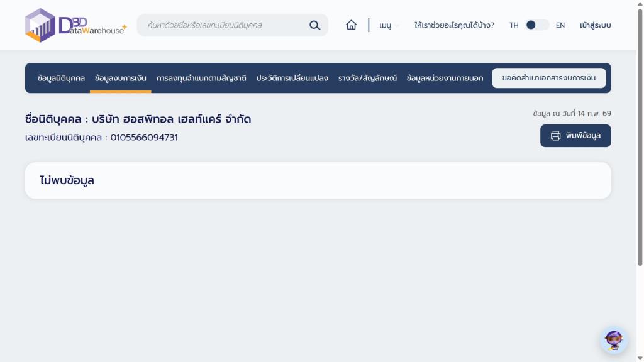644x362 pixels.
Task: Toggle the TH/EN language switch
Action: point(536,25)
